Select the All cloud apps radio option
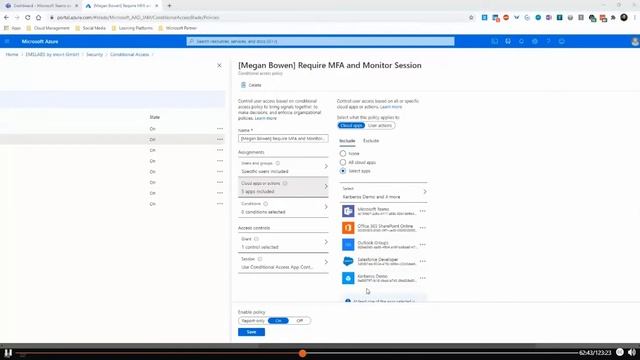Screen dimensions: 640x360 pos(343,162)
